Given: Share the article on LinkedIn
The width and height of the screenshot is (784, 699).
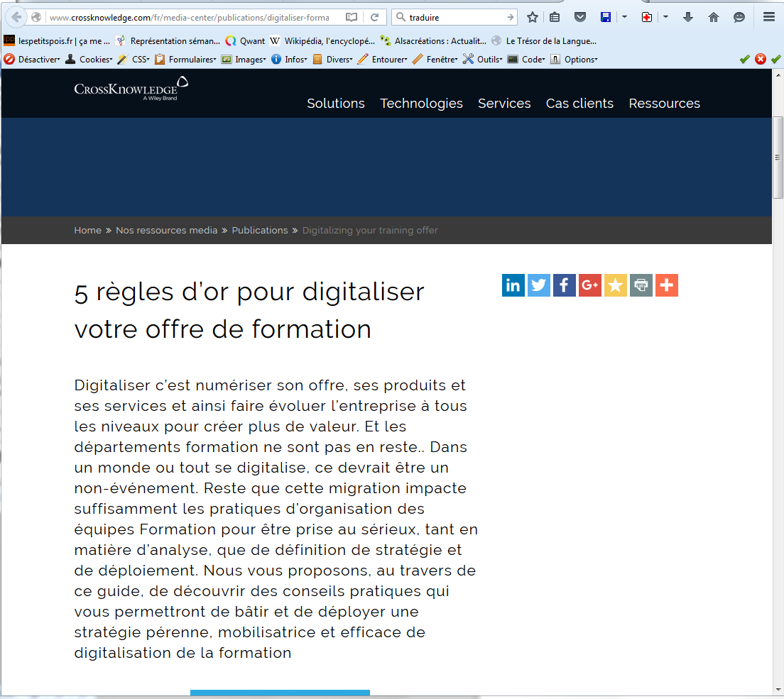Looking at the screenshot, I should point(513,285).
